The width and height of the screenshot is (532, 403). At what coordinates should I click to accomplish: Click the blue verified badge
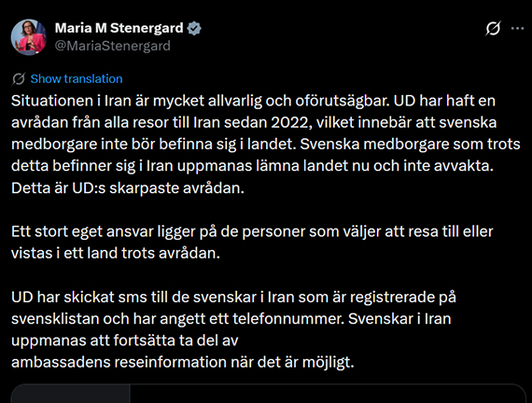(x=194, y=29)
